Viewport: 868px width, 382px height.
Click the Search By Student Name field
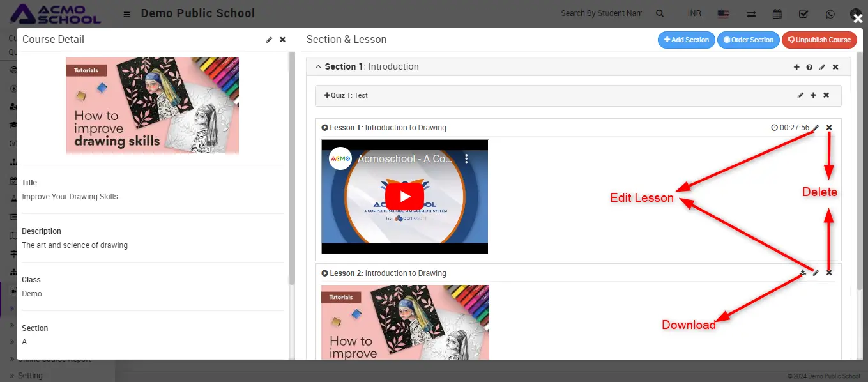[600, 13]
